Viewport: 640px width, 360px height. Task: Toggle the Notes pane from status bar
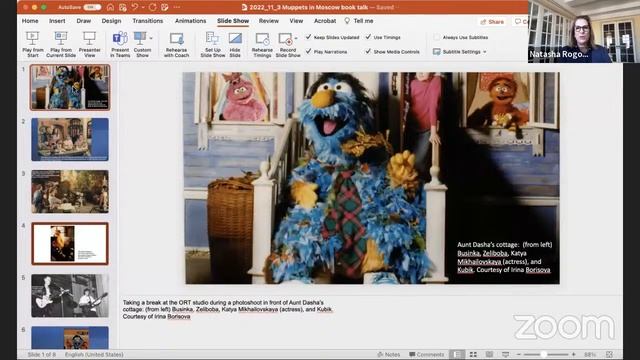pos(389,354)
